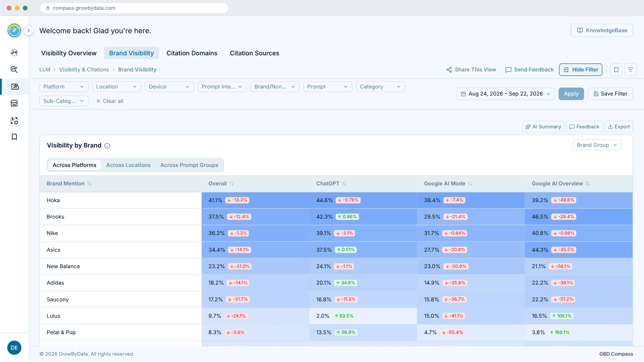The width and height of the screenshot is (644, 362).
Task: Click the DE user avatar
Action: 14,348
